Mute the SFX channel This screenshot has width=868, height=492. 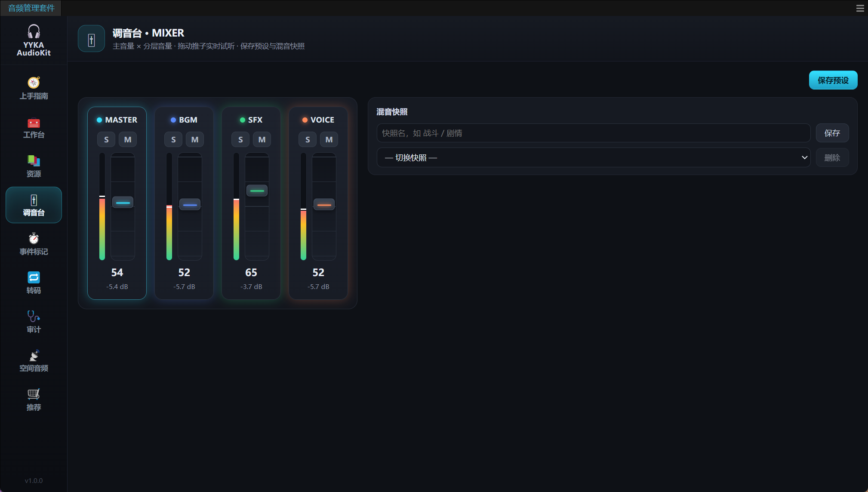point(262,139)
